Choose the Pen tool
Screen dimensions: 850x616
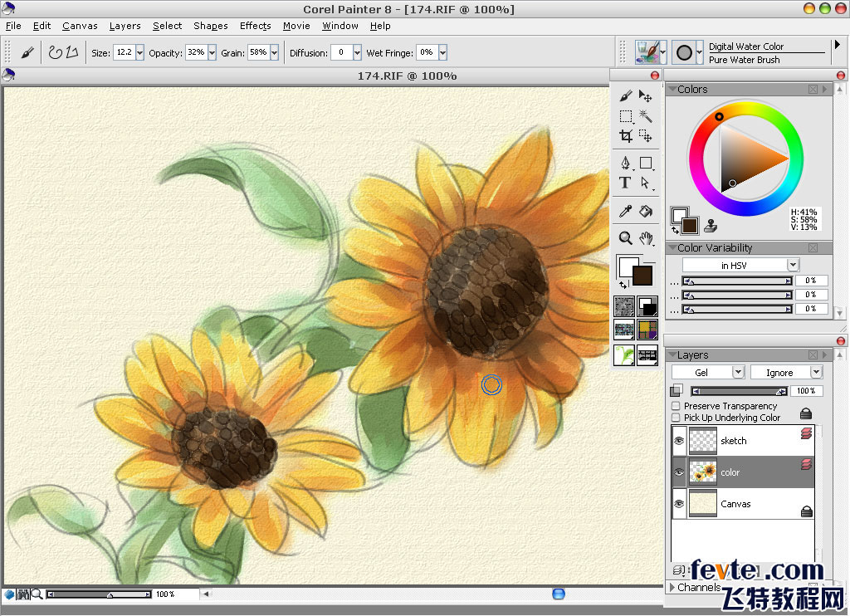click(626, 164)
